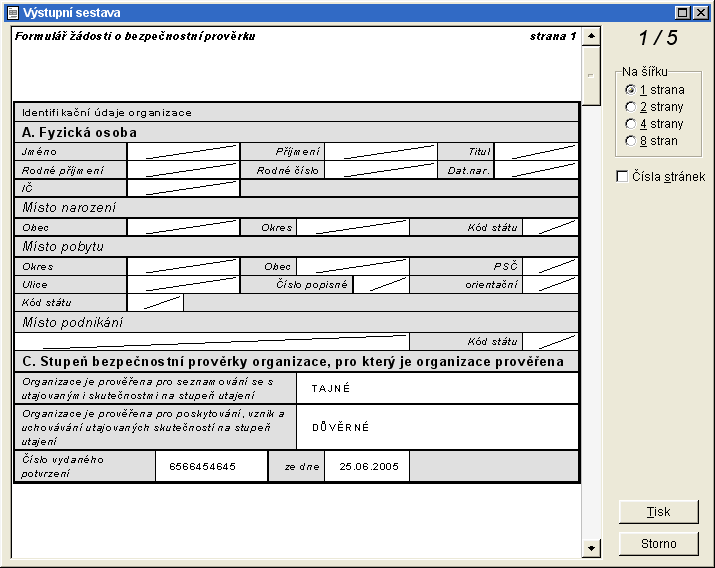Close the Výstupní sestava window

(x=701, y=12)
